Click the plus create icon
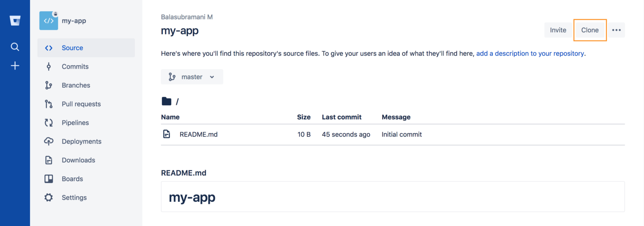Viewport: 644px width, 226px height. [x=15, y=66]
